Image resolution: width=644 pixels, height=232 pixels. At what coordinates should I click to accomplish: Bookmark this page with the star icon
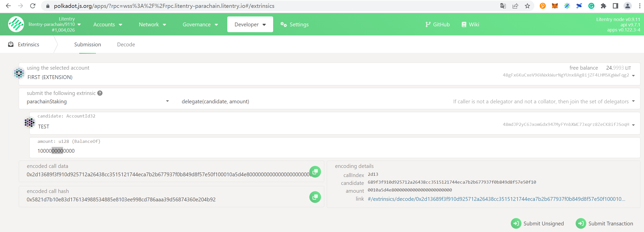(527, 6)
